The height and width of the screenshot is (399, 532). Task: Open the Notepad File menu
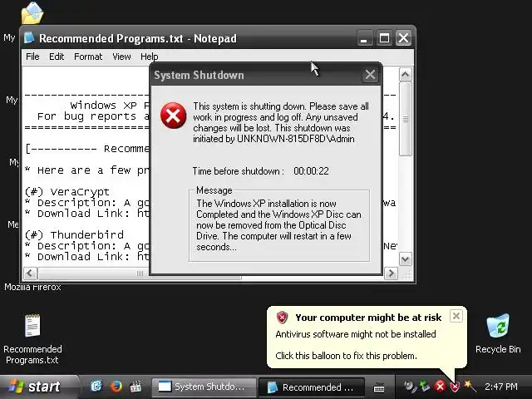click(32, 57)
